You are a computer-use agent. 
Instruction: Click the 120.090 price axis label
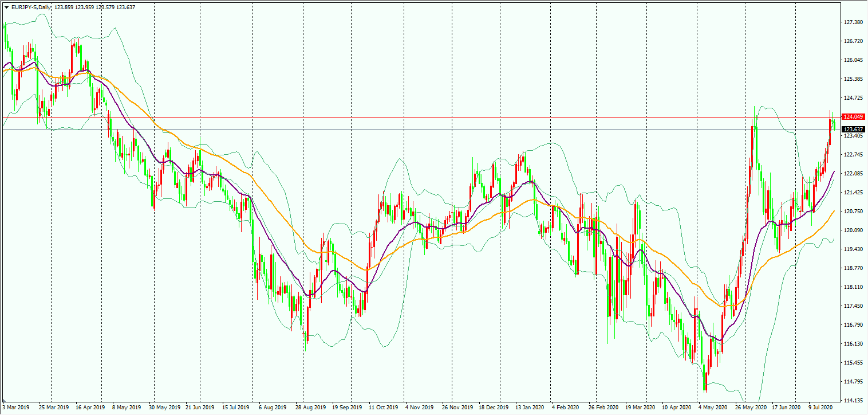[x=854, y=230]
